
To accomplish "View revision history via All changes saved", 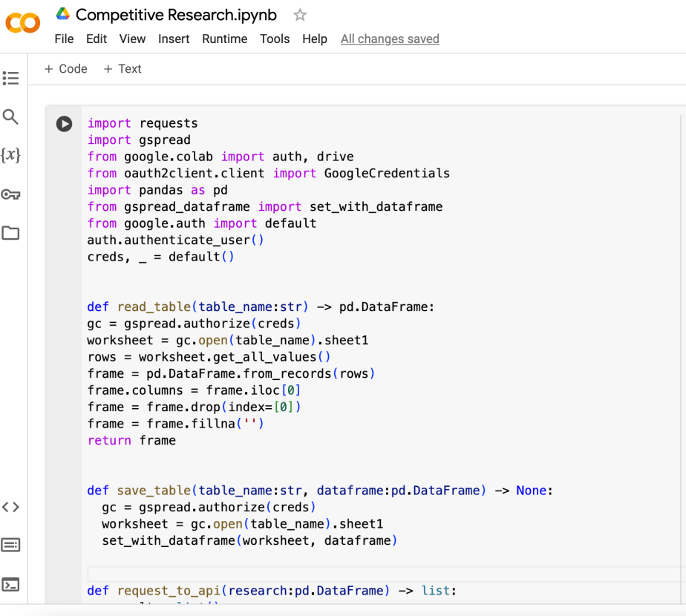I will pos(390,39).
